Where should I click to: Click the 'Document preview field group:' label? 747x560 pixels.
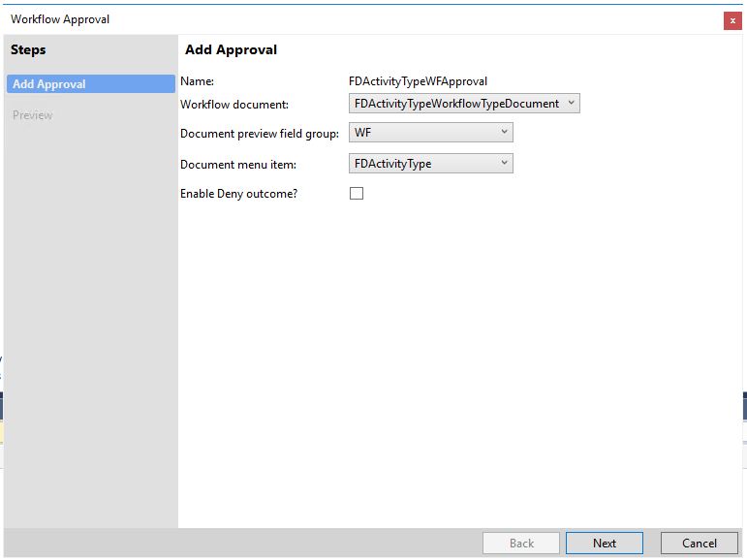[260, 134]
